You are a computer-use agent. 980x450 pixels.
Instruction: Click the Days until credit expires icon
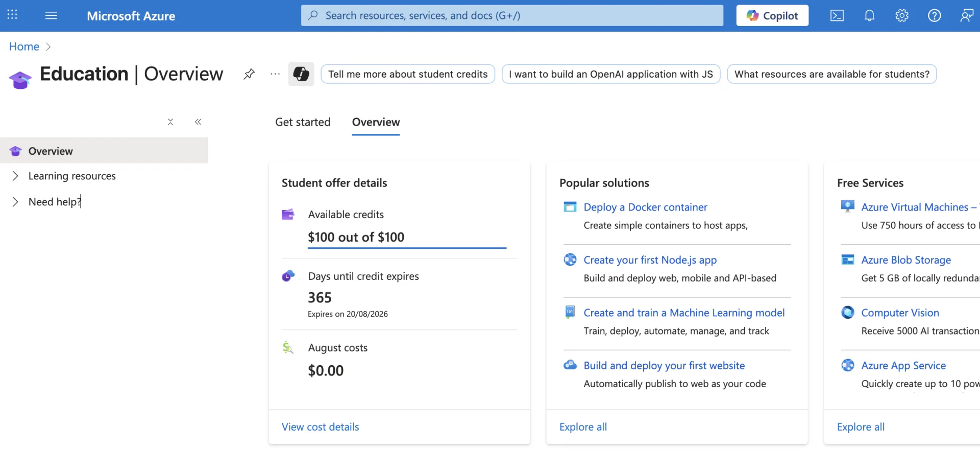pos(288,276)
